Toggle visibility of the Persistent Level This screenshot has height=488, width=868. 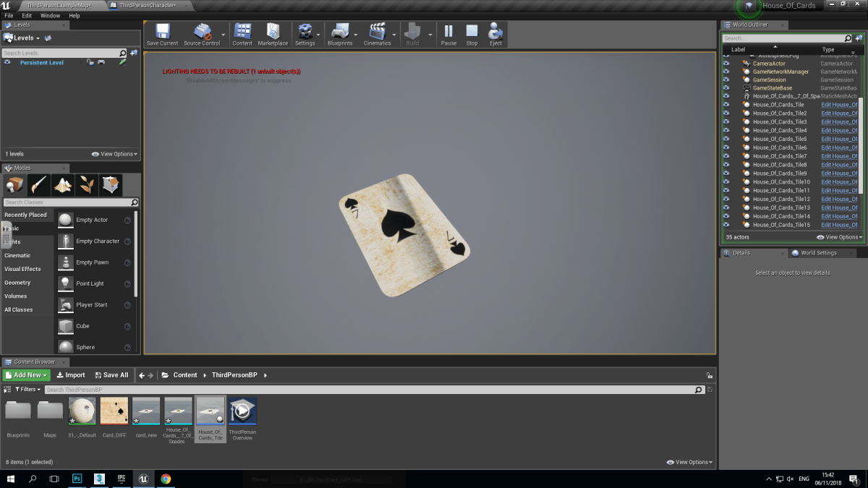[7, 63]
